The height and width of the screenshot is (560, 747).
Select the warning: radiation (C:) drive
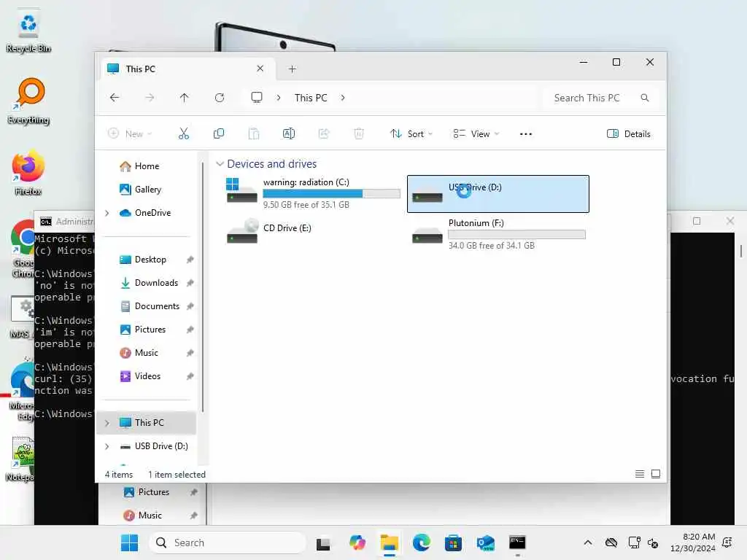[x=312, y=193]
